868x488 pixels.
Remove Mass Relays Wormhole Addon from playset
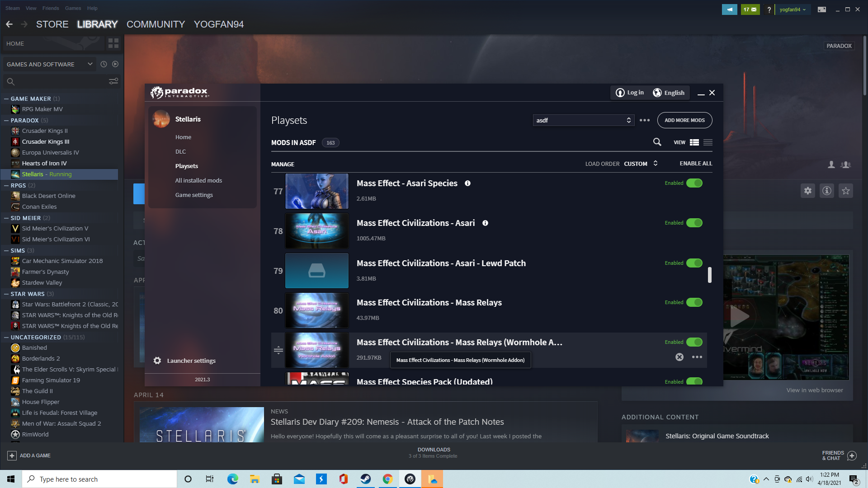679,357
